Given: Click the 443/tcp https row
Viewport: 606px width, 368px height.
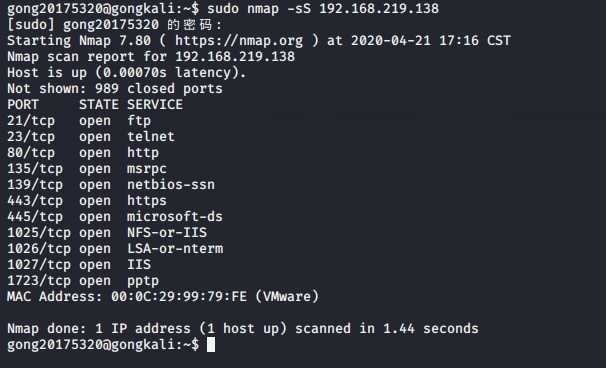Looking at the screenshot, I should tap(87, 201).
